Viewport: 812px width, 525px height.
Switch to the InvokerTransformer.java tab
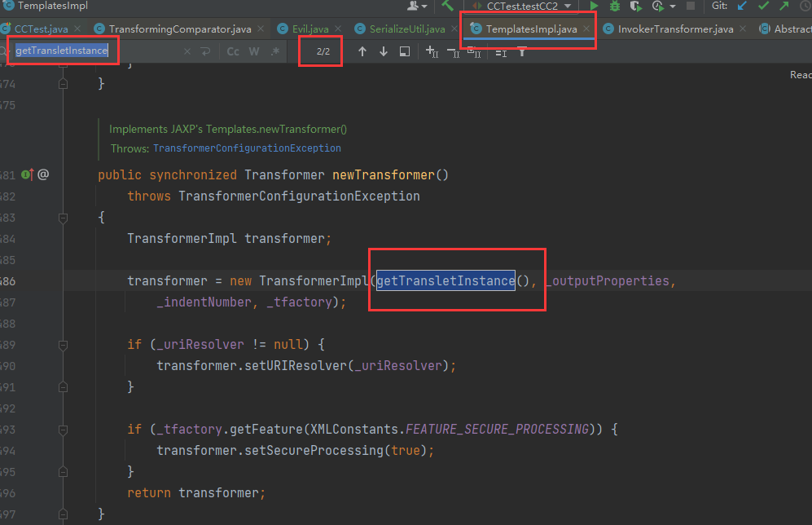(x=675, y=29)
